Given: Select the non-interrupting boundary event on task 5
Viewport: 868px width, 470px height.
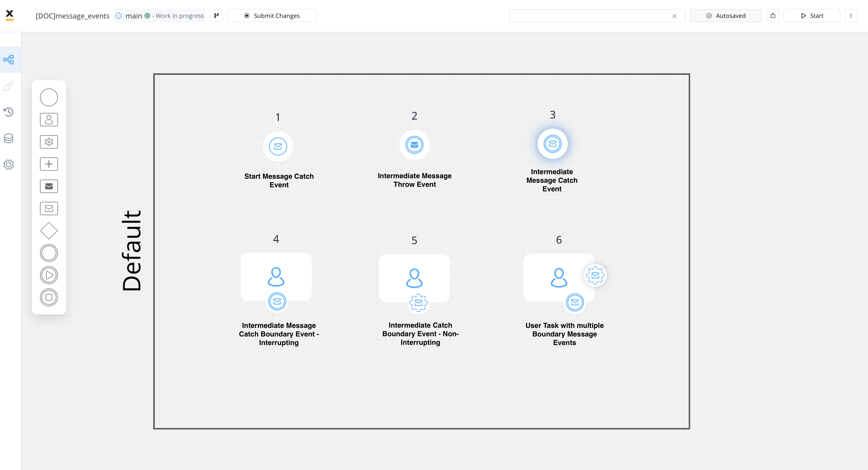Looking at the screenshot, I should coord(419,303).
